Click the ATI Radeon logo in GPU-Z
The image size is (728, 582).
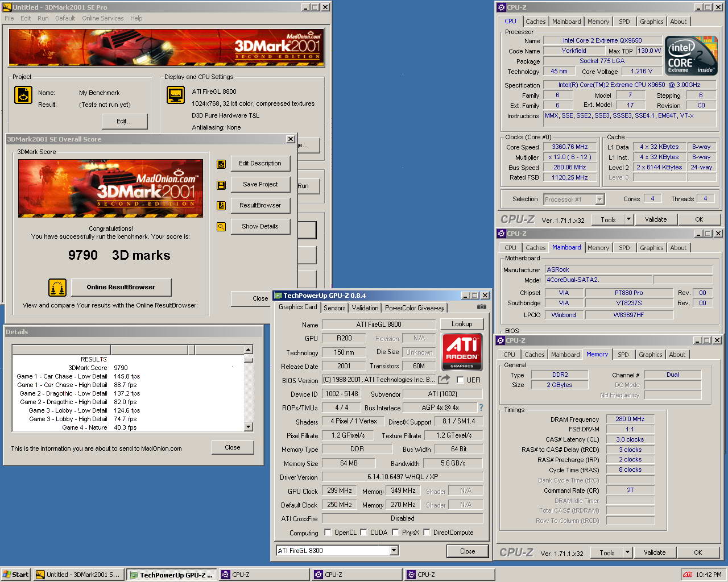coord(462,352)
